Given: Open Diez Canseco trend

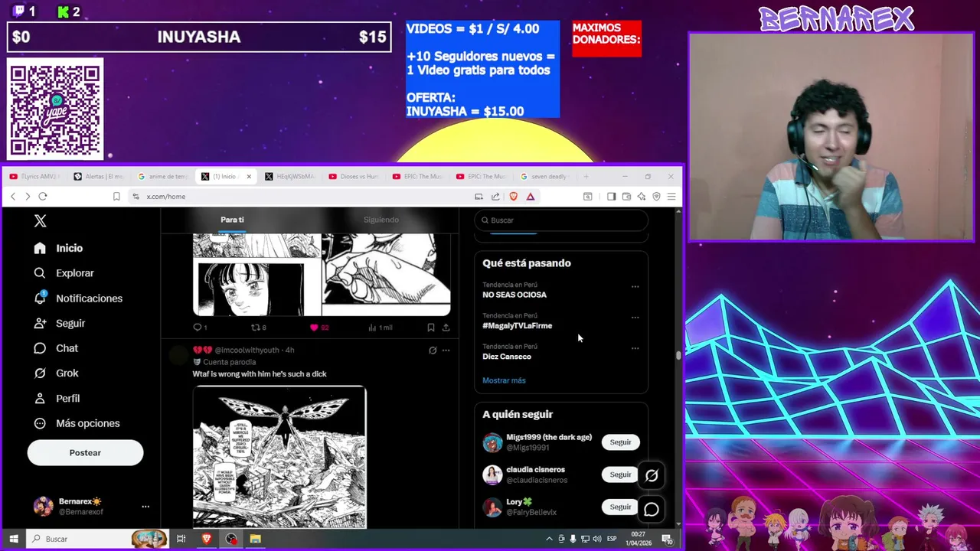Looking at the screenshot, I should [507, 357].
